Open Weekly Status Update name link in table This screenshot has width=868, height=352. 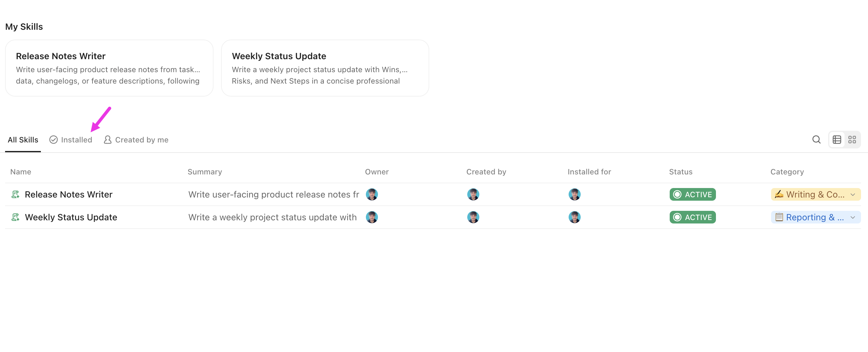(x=71, y=217)
